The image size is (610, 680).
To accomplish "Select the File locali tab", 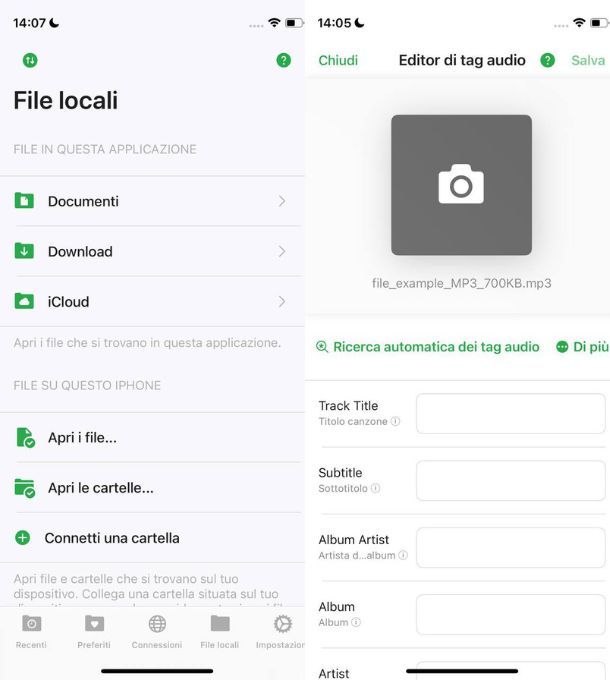I will (x=220, y=632).
